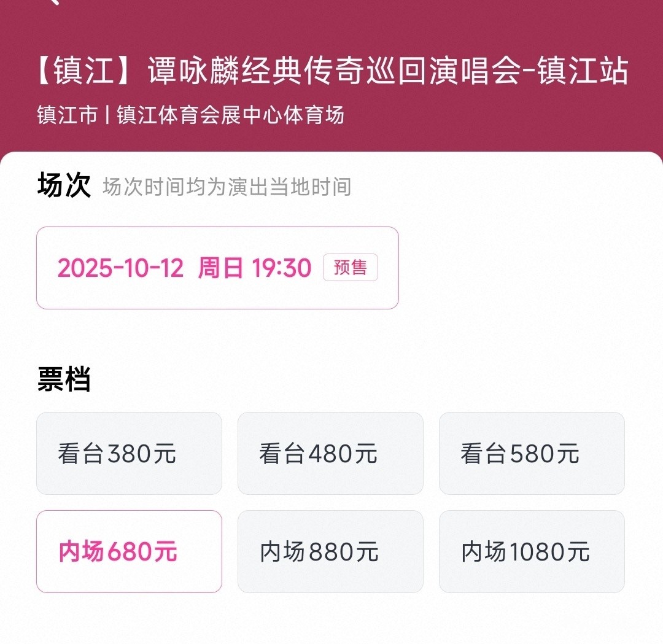Select the 看台380元 ticket tier
This screenshot has height=644, width=663.
[129, 454]
